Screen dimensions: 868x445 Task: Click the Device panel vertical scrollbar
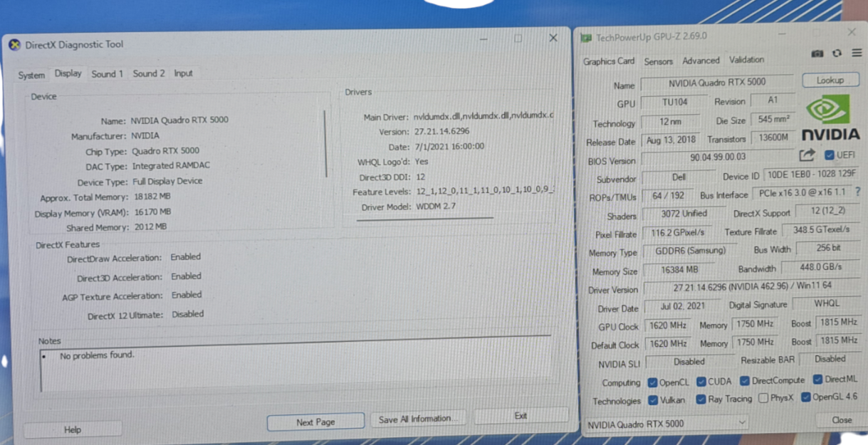[326, 142]
